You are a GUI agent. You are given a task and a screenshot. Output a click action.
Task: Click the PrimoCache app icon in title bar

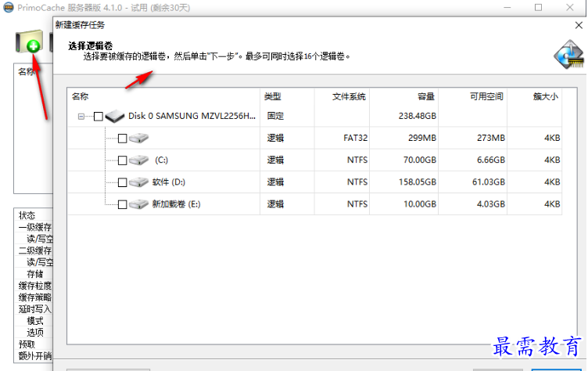click(9, 7)
